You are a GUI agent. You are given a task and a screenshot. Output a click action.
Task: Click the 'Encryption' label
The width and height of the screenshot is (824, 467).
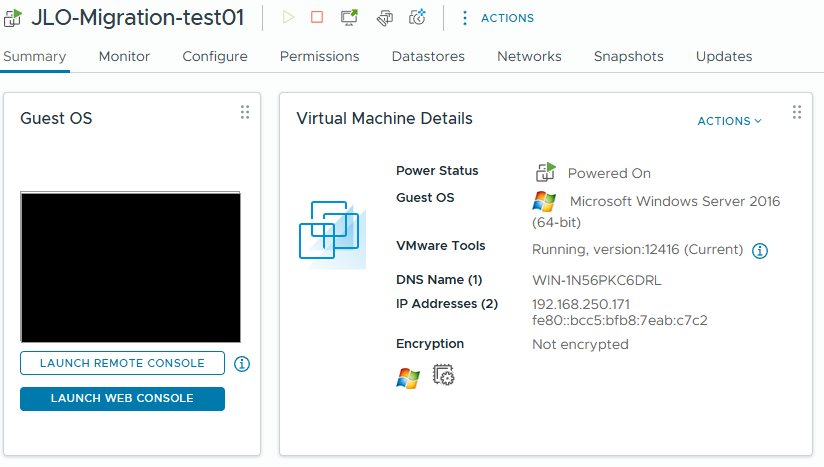[430, 344]
